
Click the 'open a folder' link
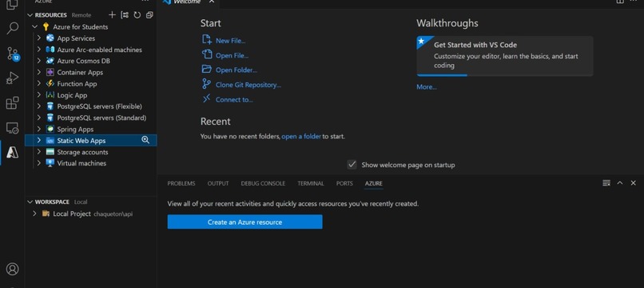301,136
